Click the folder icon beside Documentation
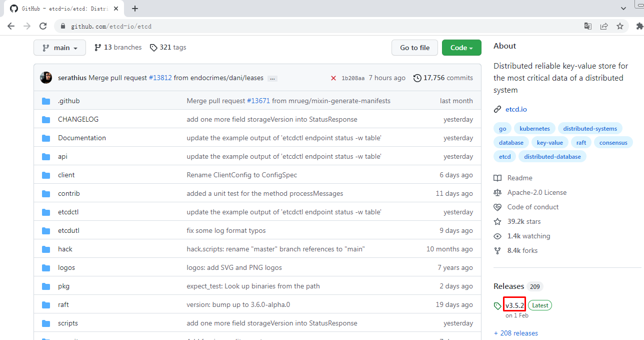 click(x=46, y=138)
